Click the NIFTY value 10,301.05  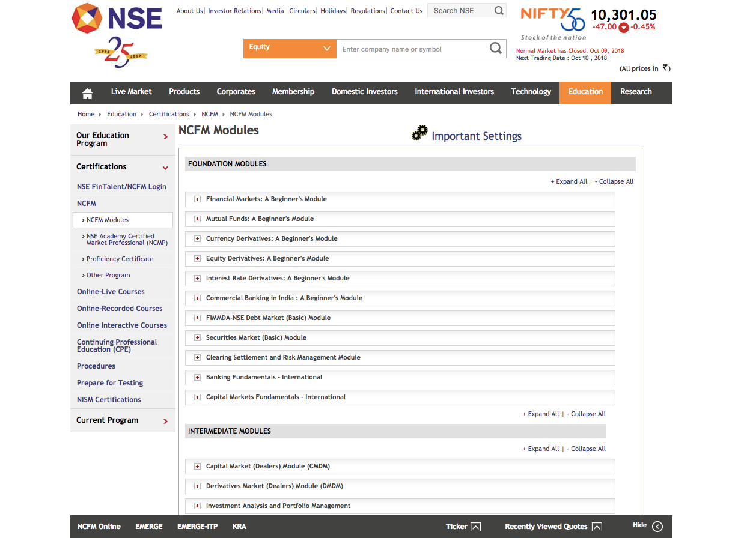623,15
